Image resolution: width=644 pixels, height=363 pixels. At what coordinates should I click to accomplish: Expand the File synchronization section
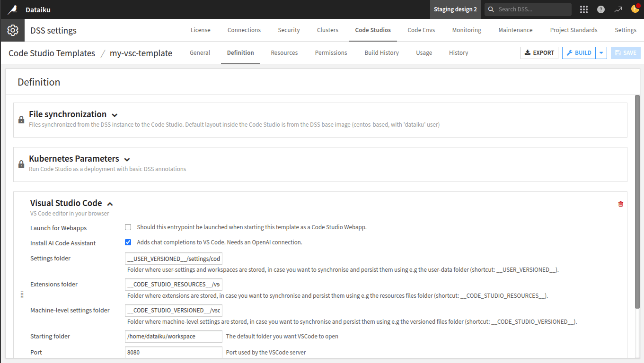115,114
